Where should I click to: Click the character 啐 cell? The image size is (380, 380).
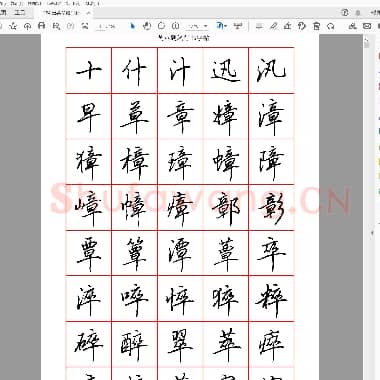134,299
